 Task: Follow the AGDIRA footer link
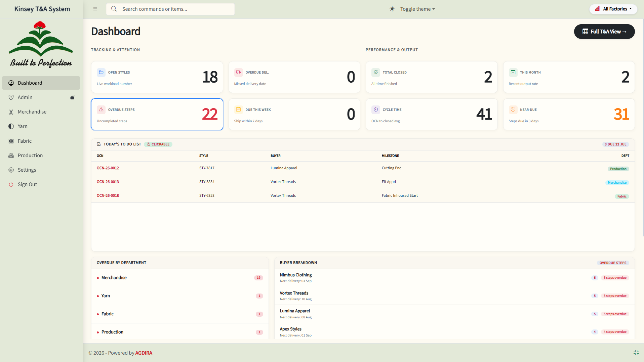144,353
